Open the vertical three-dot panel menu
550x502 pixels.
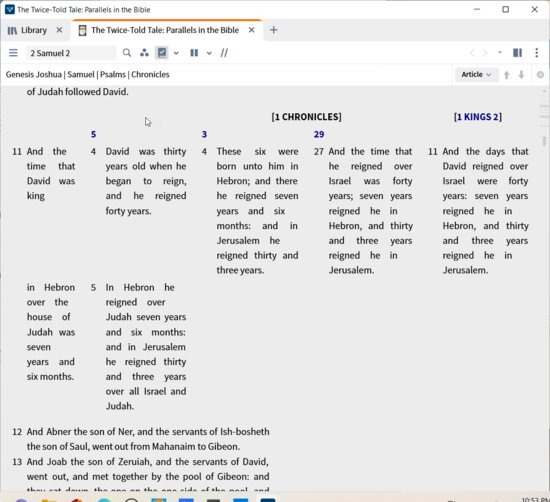pyautogui.click(x=537, y=53)
